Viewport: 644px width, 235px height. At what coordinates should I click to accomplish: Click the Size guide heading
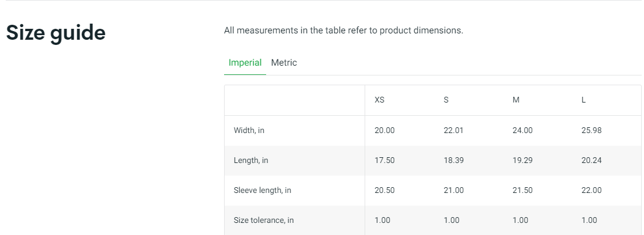[x=56, y=33]
